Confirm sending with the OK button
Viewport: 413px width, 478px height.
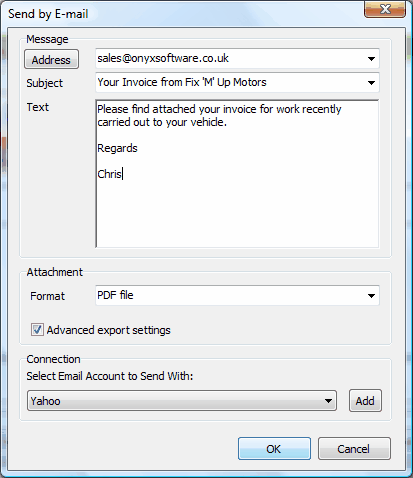point(274,449)
